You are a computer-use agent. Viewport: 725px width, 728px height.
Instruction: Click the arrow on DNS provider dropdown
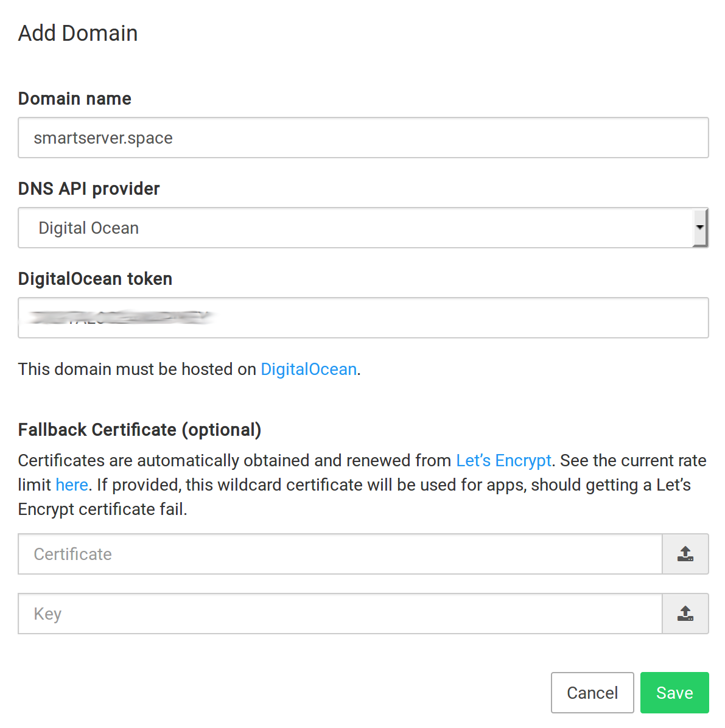(x=700, y=228)
